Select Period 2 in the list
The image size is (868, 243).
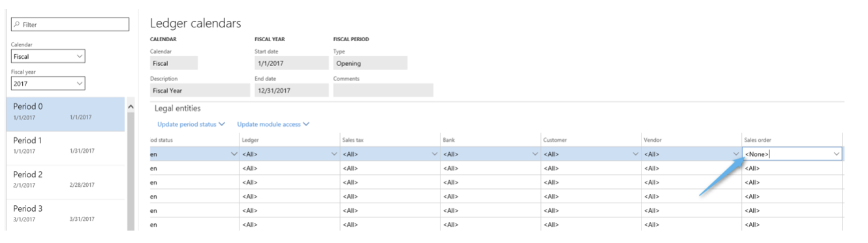click(65, 182)
